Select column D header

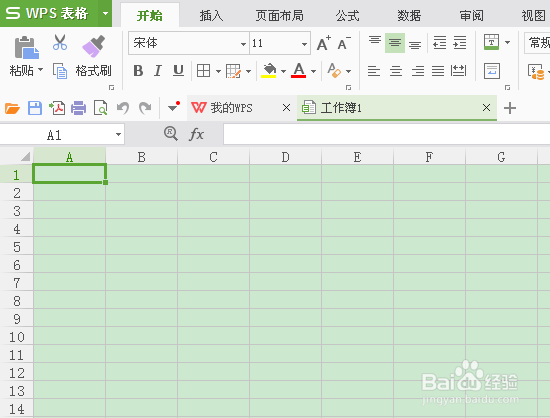click(x=285, y=157)
